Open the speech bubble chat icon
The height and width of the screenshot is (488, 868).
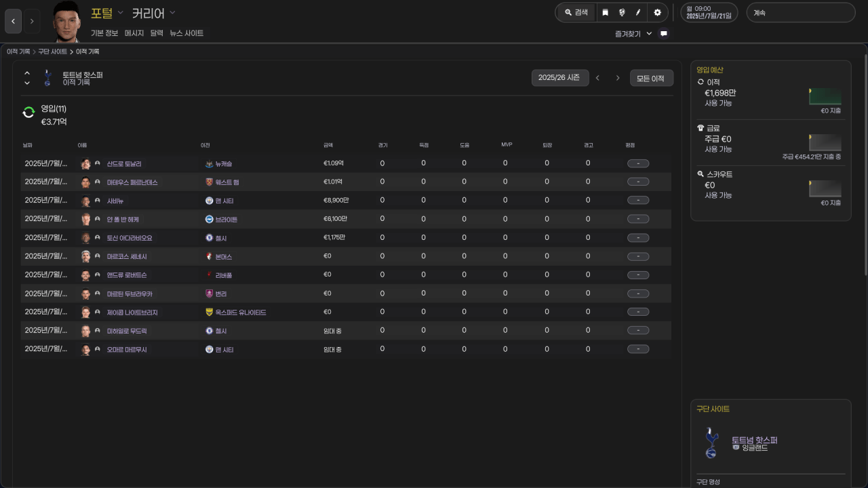(664, 33)
